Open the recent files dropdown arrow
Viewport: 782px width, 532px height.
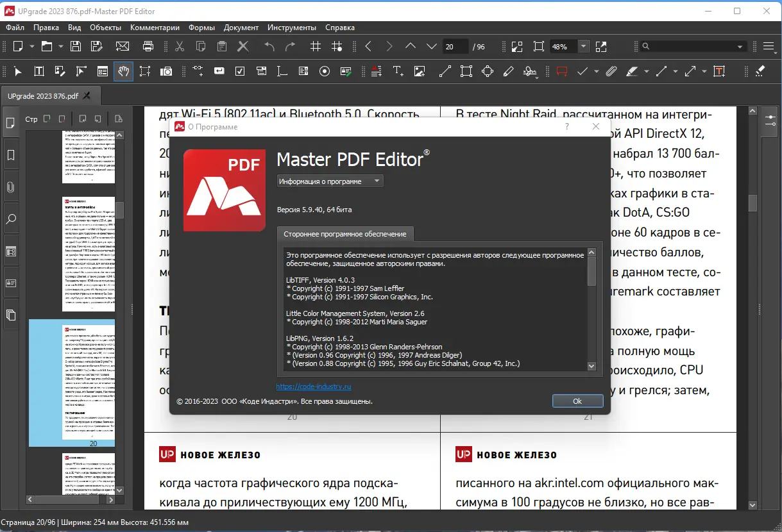(x=61, y=46)
